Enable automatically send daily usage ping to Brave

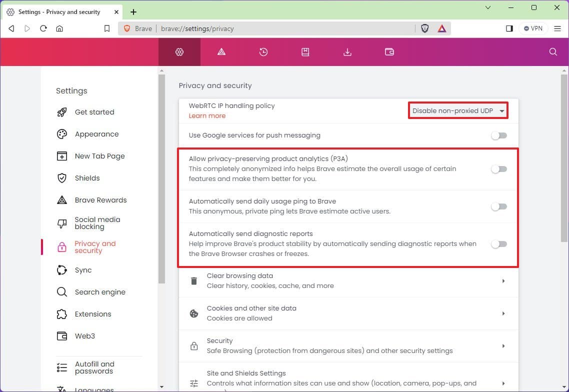(x=498, y=206)
